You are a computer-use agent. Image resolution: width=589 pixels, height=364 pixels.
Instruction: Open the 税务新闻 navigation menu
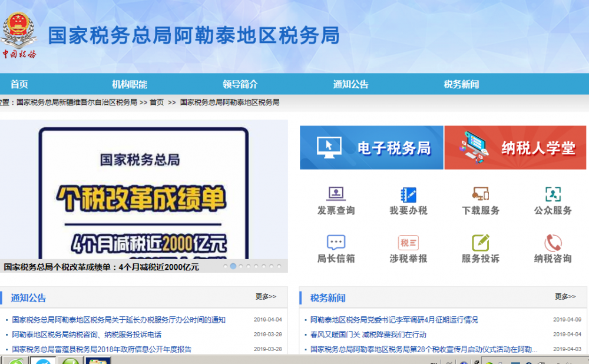click(462, 84)
